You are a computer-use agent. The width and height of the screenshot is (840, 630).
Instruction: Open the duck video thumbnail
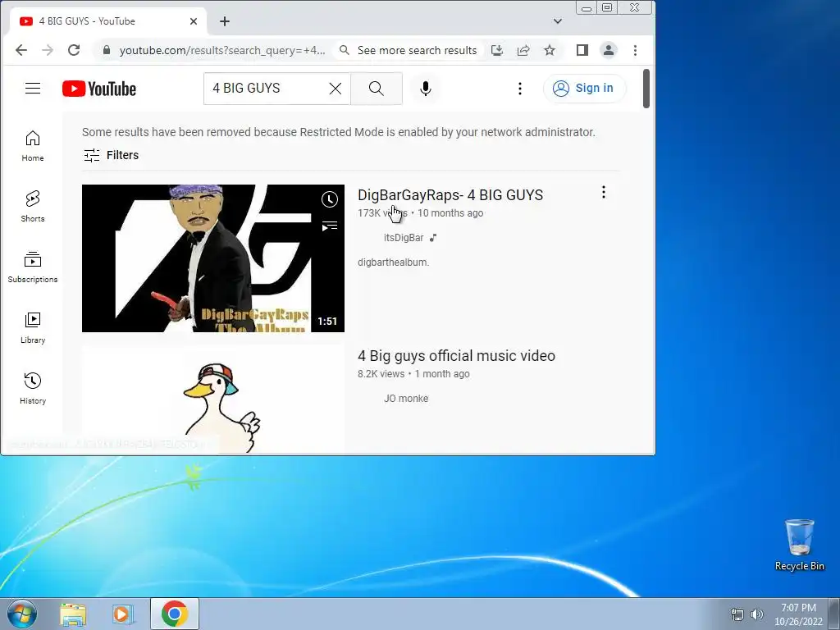pos(213,399)
